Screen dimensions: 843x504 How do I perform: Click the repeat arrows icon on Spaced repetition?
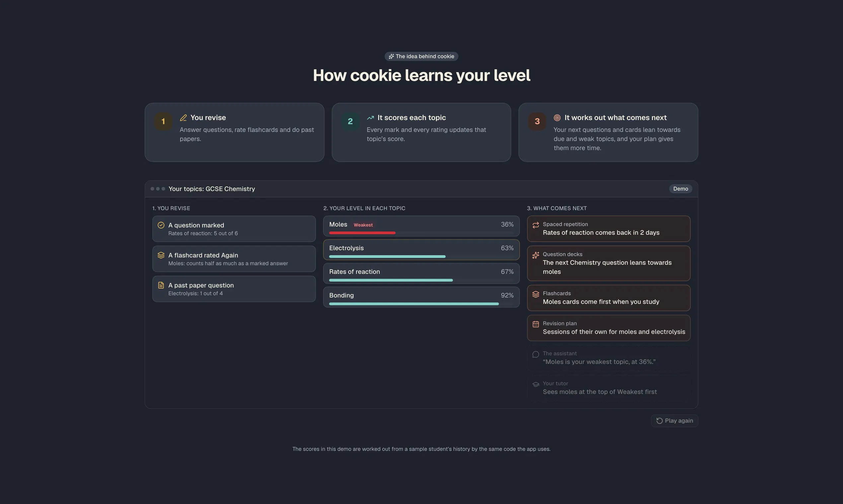click(x=536, y=225)
